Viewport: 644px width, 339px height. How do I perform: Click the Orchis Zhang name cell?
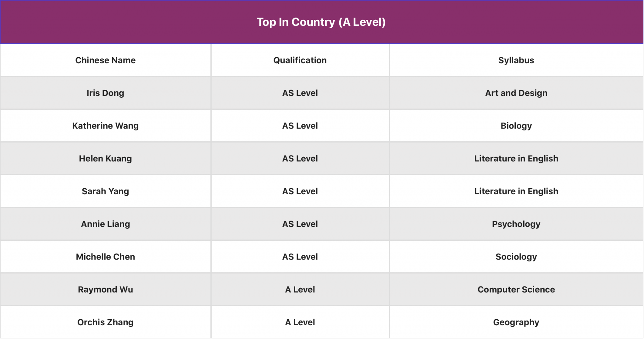coord(105,322)
